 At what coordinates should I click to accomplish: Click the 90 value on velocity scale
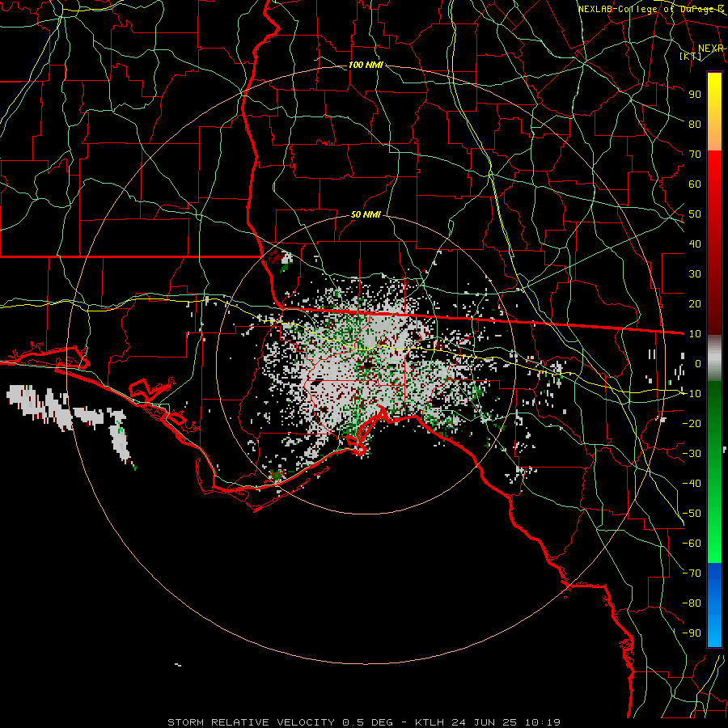tap(695, 95)
